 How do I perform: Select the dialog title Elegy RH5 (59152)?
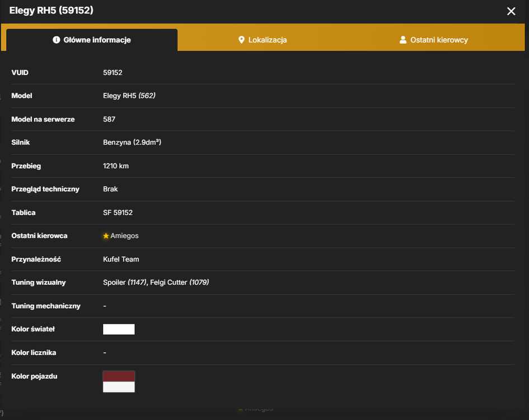(52, 11)
